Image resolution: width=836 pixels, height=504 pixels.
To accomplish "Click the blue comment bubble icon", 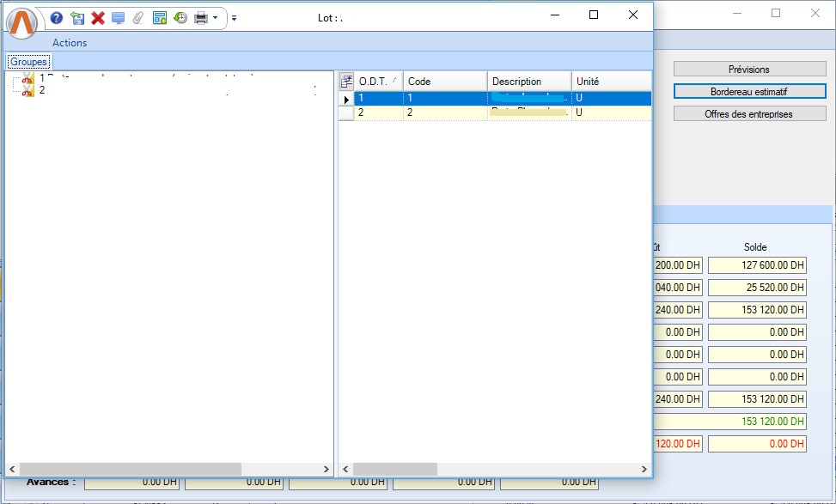I will coord(118,17).
